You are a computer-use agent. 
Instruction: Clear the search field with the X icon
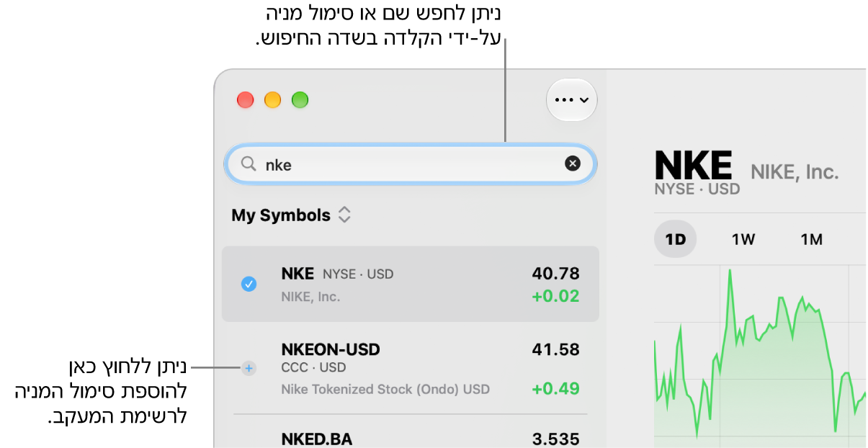point(572,164)
